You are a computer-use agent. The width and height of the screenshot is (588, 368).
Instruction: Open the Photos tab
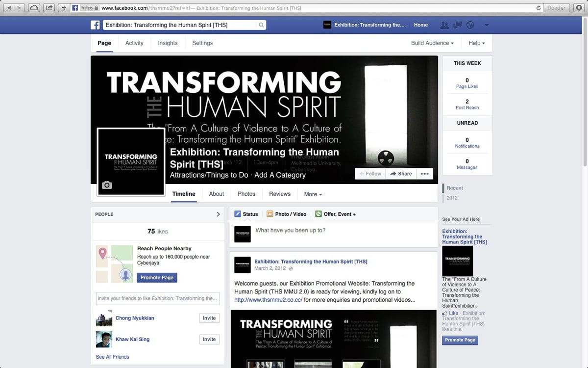(246, 194)
